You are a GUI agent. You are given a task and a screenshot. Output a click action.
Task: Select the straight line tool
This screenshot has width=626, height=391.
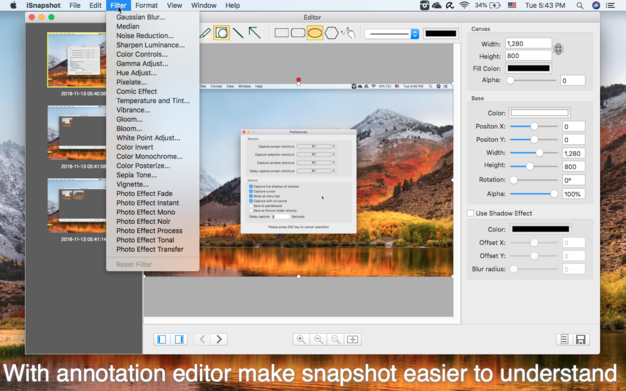pyautogui.click(x=238, y=33)
